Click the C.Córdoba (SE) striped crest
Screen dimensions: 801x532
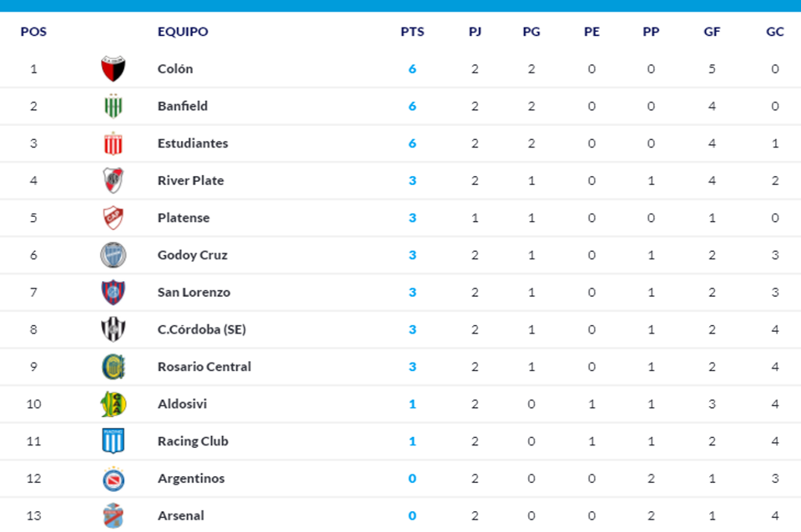[113, 329]
